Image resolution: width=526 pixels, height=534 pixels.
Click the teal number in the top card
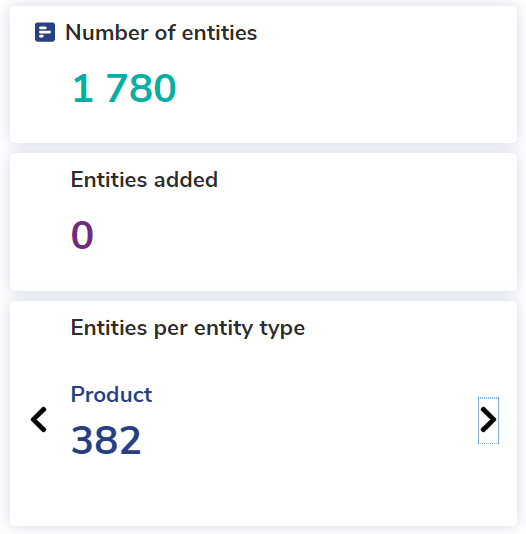(x=124, y=88)
